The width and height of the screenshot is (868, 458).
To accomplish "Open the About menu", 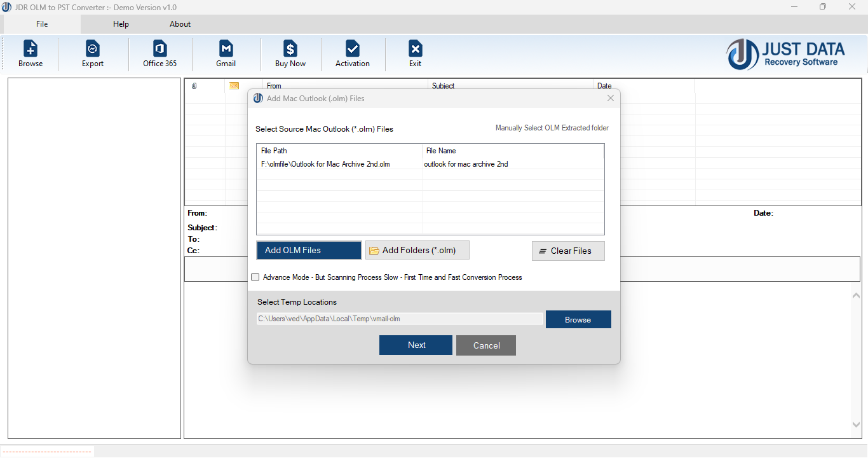I will coord(180,24).
